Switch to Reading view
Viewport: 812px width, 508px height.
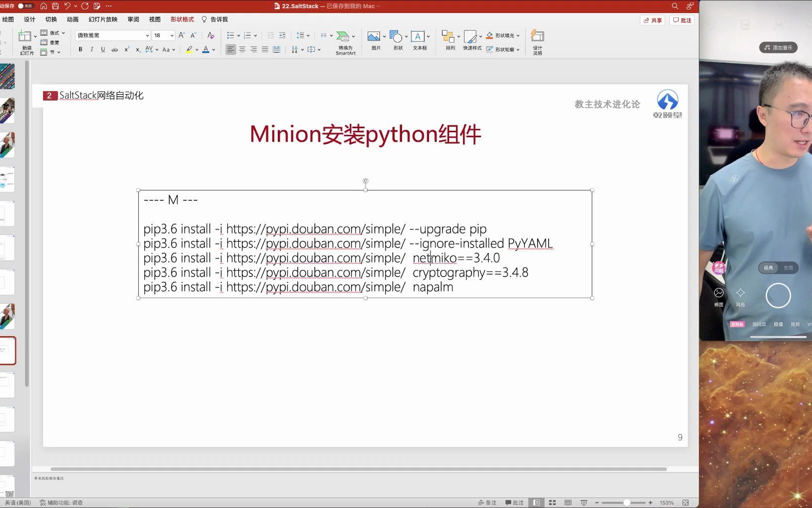(x=568, y=502)
